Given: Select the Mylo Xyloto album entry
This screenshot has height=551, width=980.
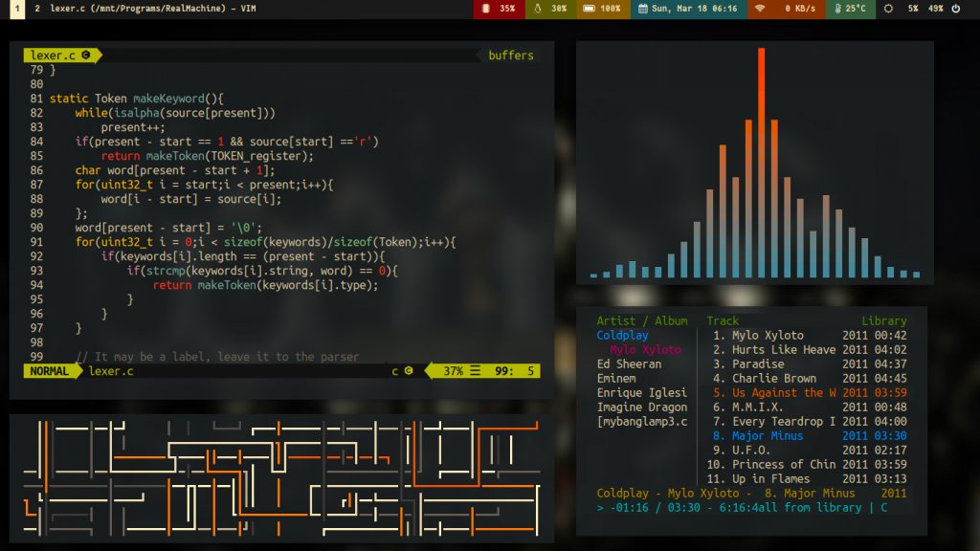Looking at the screenshot, I should (x=645, y=350).
